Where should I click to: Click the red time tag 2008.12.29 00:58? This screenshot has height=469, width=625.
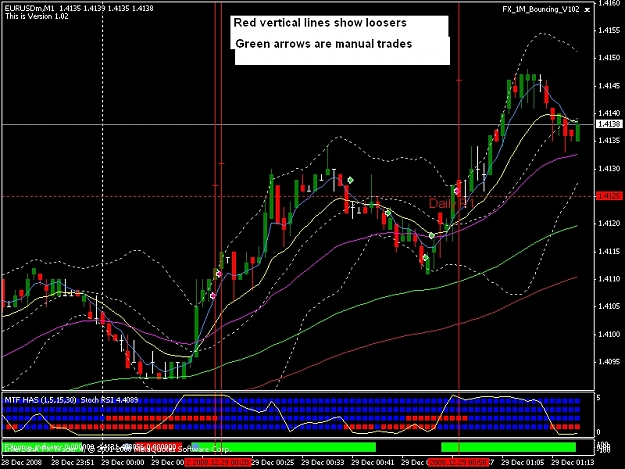[458, 463]
